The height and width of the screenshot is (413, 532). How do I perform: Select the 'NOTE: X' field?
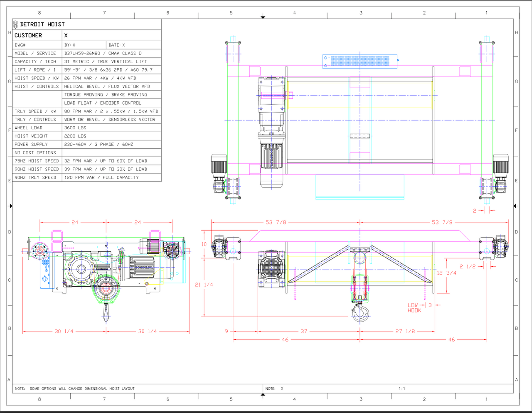pyautogui.click(x=274, y=389)
